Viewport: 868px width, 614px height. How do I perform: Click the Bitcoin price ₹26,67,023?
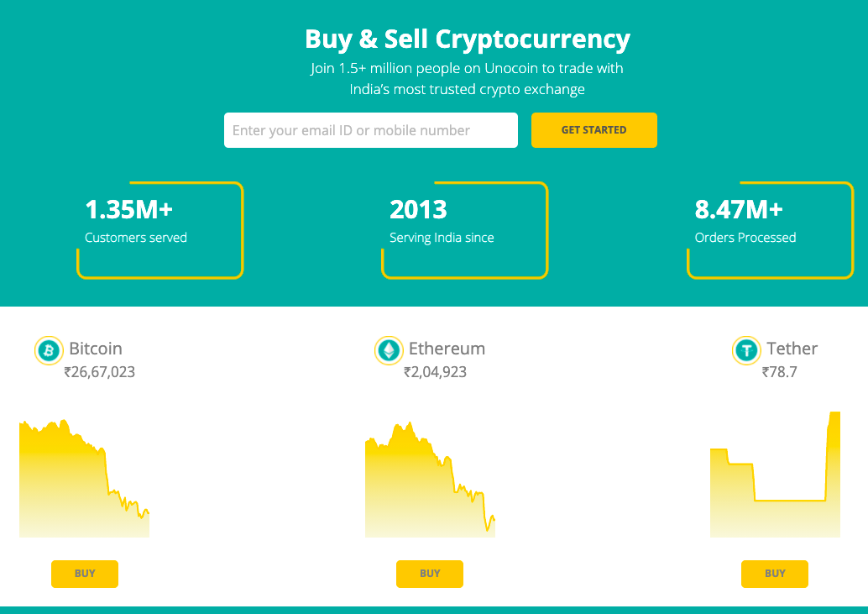100,372
